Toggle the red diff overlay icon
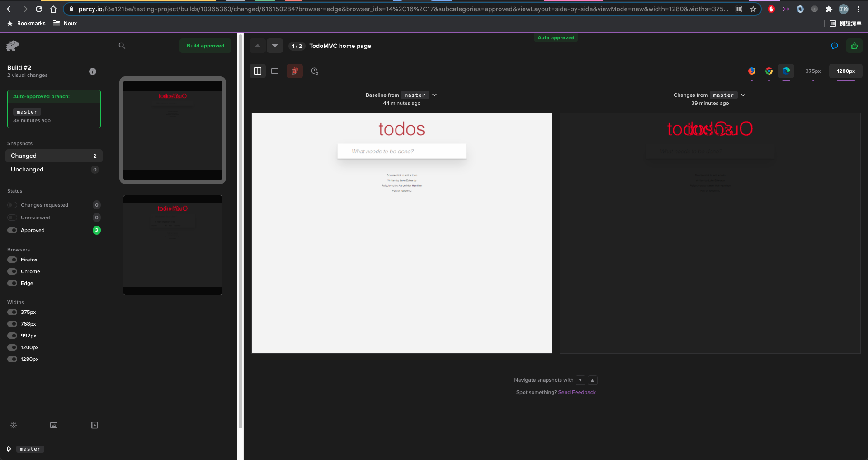 295,71
